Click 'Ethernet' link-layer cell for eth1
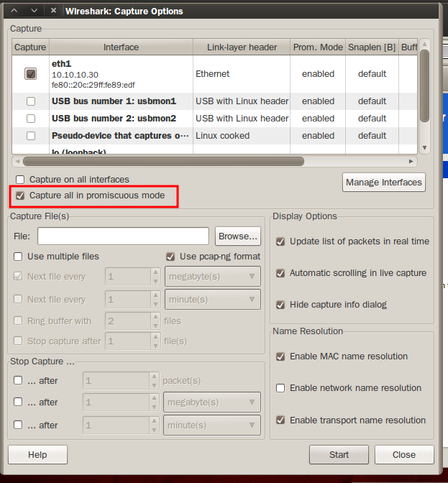The height and width of the screenshot is (483, 448). [213, 74]
